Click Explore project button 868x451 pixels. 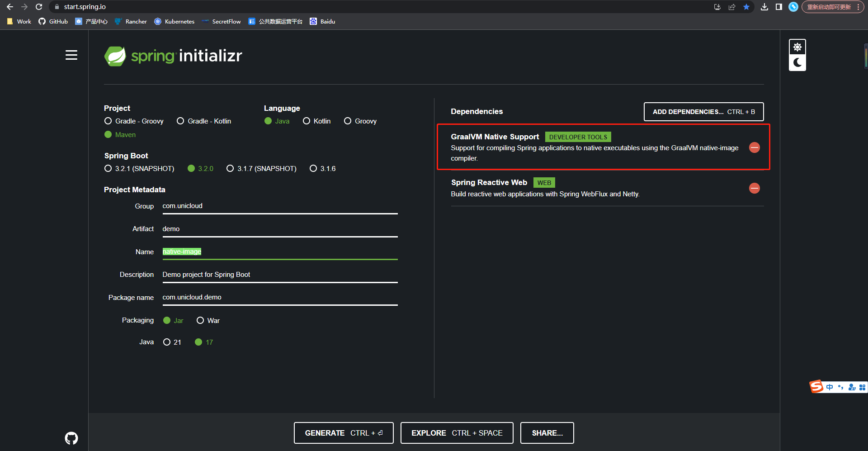457,433
